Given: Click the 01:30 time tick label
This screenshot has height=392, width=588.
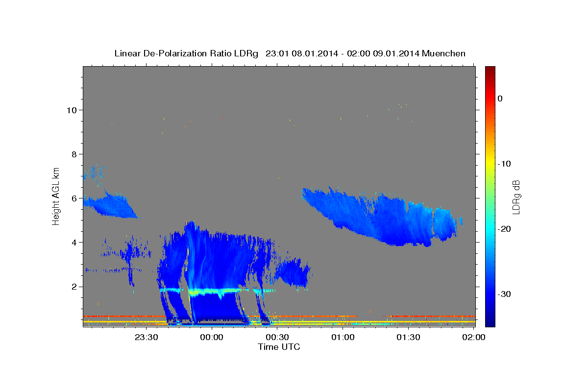Looking at the screenshot, I should [408, 337].
